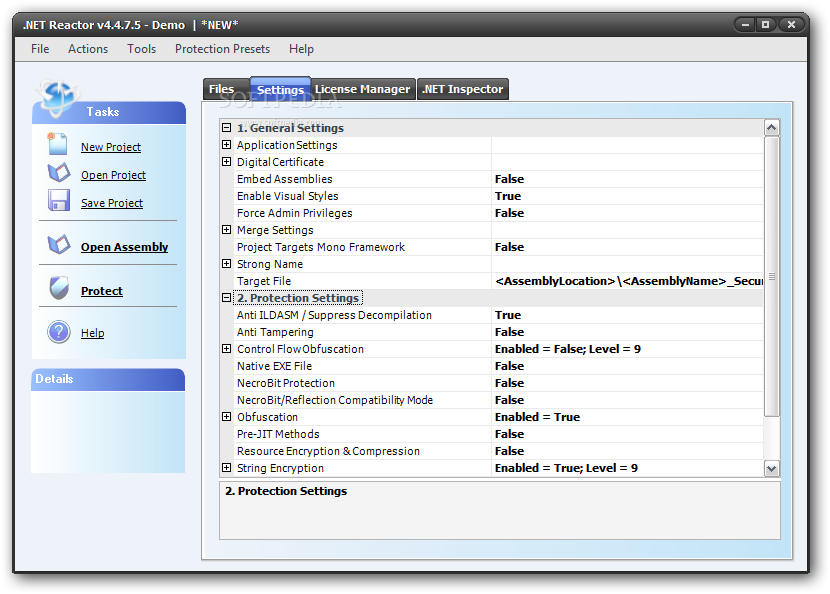830x594 pixels.
Task: Select the Obfuscation Enabled = True value
Action: pyautogui.click(x=628, y=417)
